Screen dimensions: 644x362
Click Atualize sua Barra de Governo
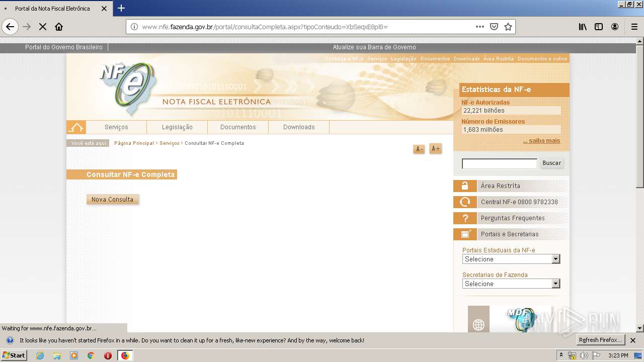pos(374,47)
